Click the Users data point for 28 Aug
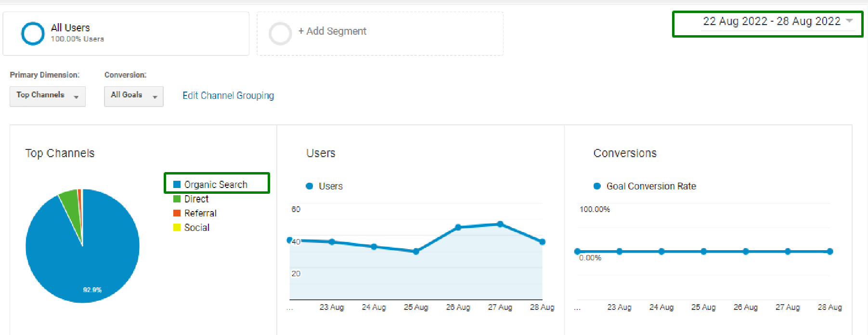The width and height of the screenshot is (868, 335). (542, 242)
